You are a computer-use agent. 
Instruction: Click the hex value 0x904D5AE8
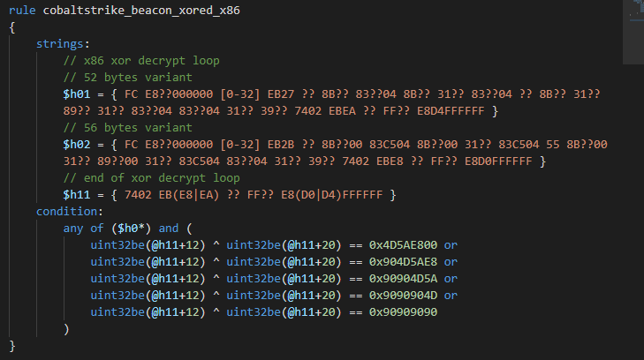(x=403, y=262)
